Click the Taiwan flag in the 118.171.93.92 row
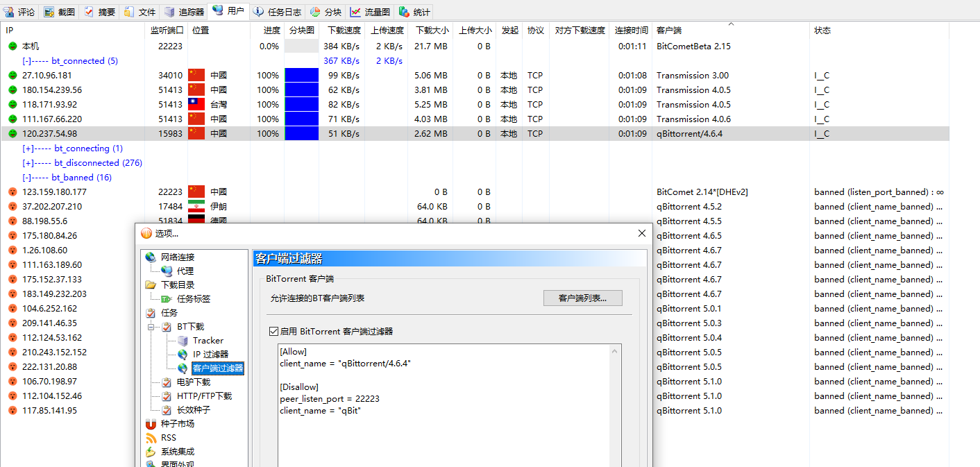Image resolution: width=980 pixels, height=467 pixels. tap(196, 105)
